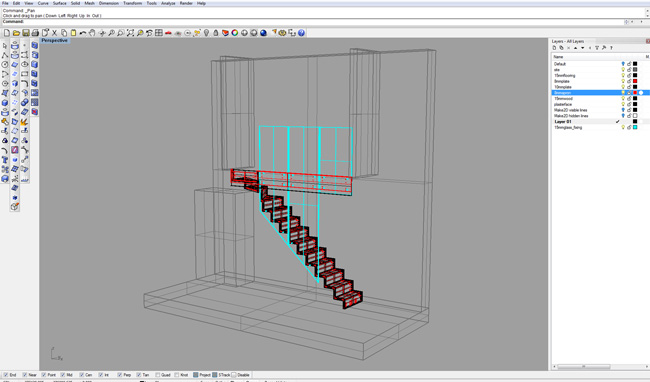
Task: Toggle visibility bulb of Default layer
Action: pyautogui.click(x=623, y=64)
